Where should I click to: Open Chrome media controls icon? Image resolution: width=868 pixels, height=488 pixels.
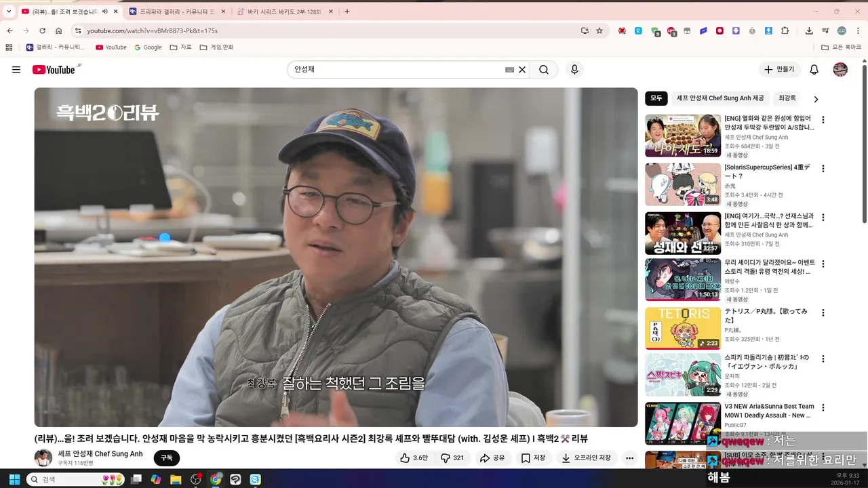[825, 30]
